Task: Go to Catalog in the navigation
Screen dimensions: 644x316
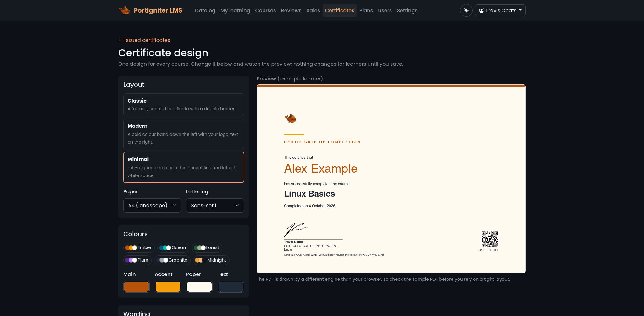Action: pos(205,10)
